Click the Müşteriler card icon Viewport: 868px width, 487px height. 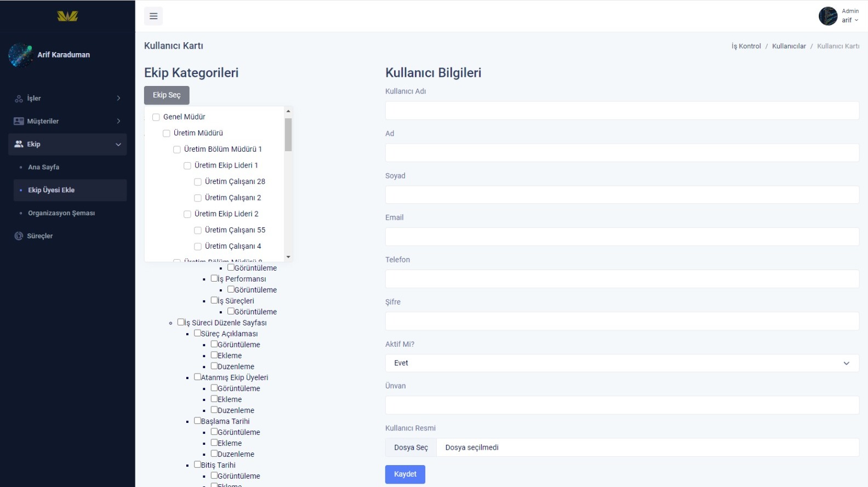click(19, 122)
